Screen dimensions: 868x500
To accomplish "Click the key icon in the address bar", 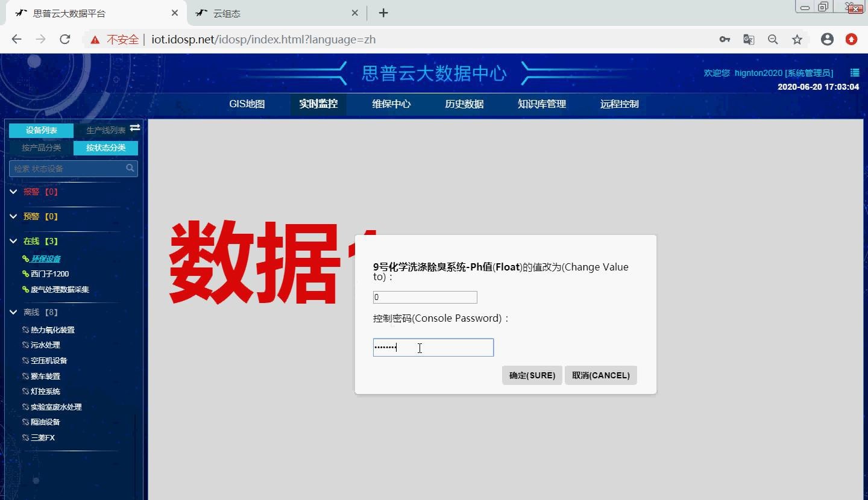I will 725,39.
